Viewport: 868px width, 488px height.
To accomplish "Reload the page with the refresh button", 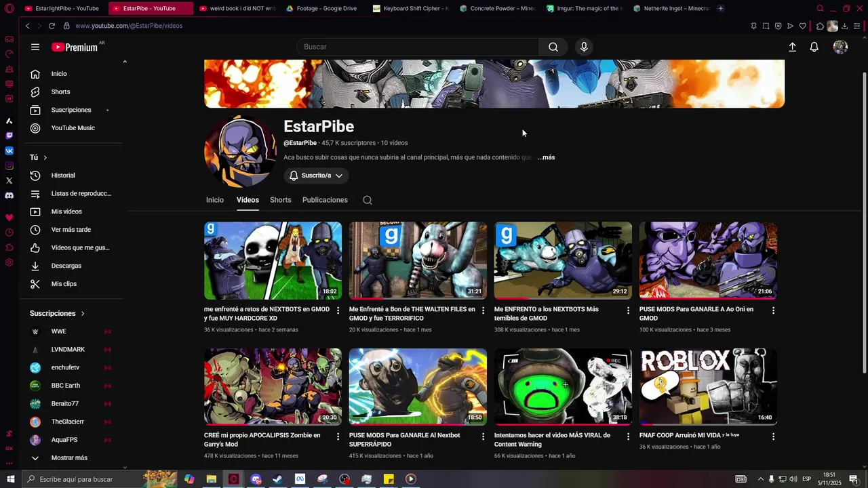I will click(52, 26).
